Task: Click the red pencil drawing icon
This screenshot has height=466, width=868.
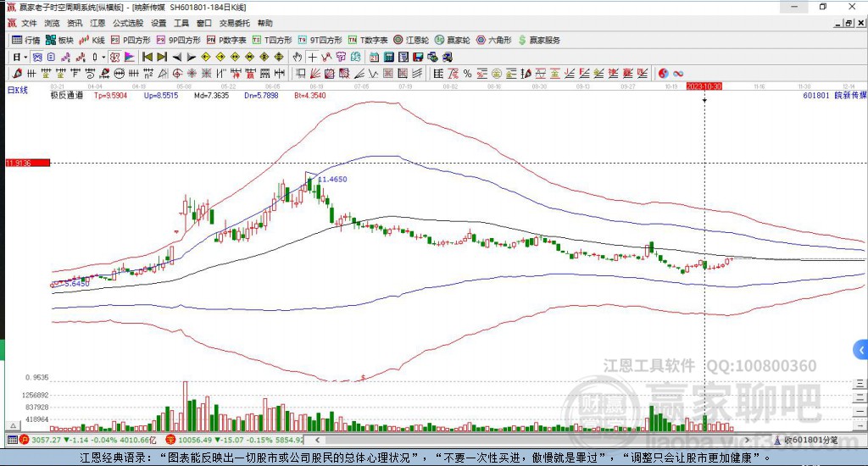Action: 17,74
